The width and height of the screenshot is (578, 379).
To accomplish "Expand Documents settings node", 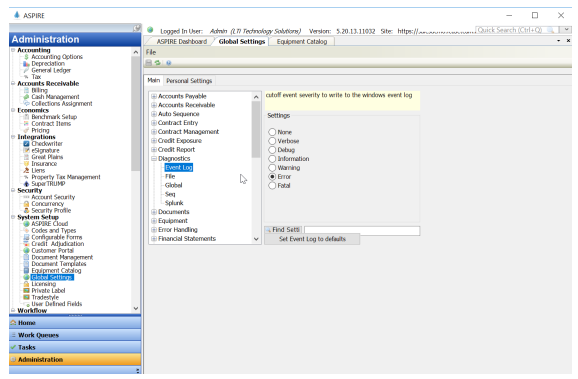I will pyautogui.click(x=154, y=212).
